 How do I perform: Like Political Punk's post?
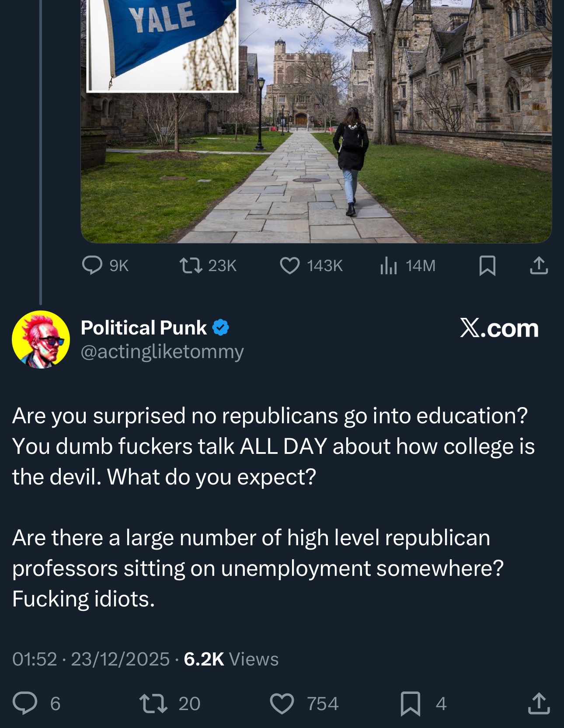tap(282, 703)
